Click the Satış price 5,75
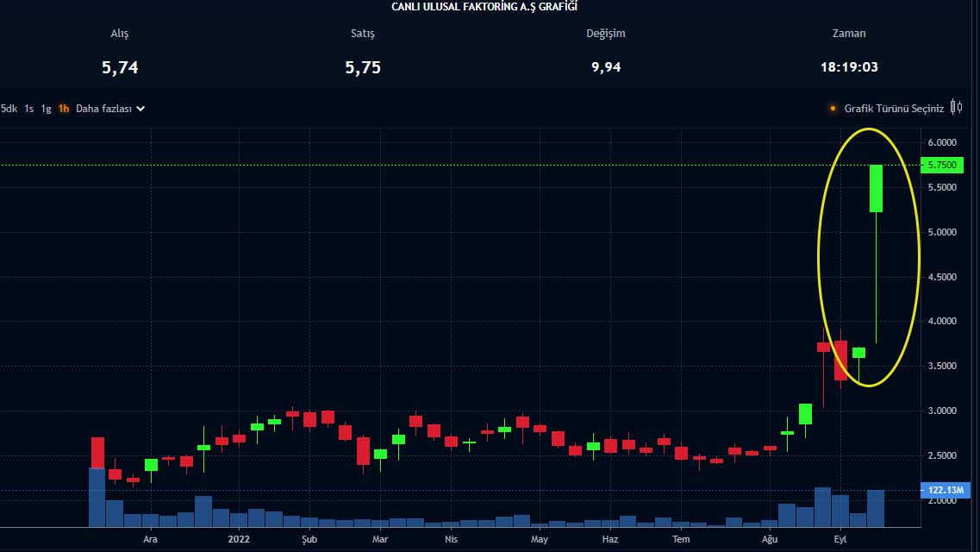980x552 pixels. [x=363, y=67]
